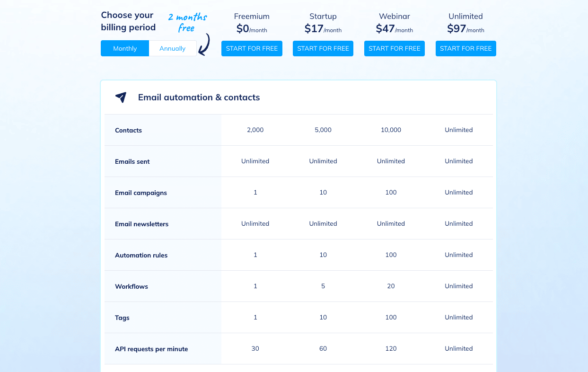Open the Startup $17 plan header
Screen dimensions: 588x372
click(x=323, y=22)
